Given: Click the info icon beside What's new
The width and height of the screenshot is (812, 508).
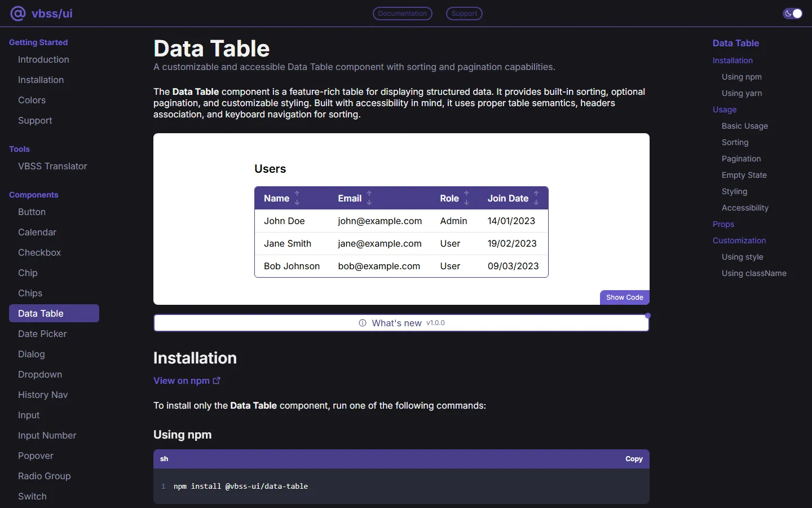Looking at the screenshot, I should pos(363,323).
